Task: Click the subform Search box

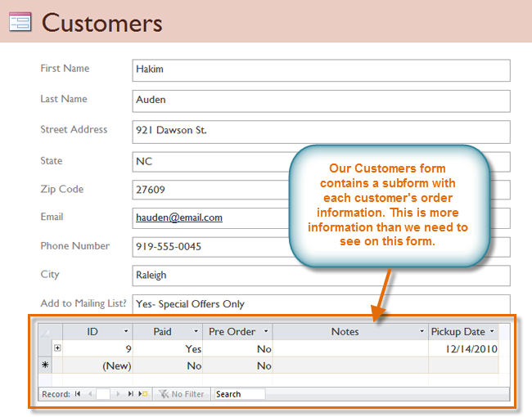Action: pyautogui.click(x=239, y=394)
